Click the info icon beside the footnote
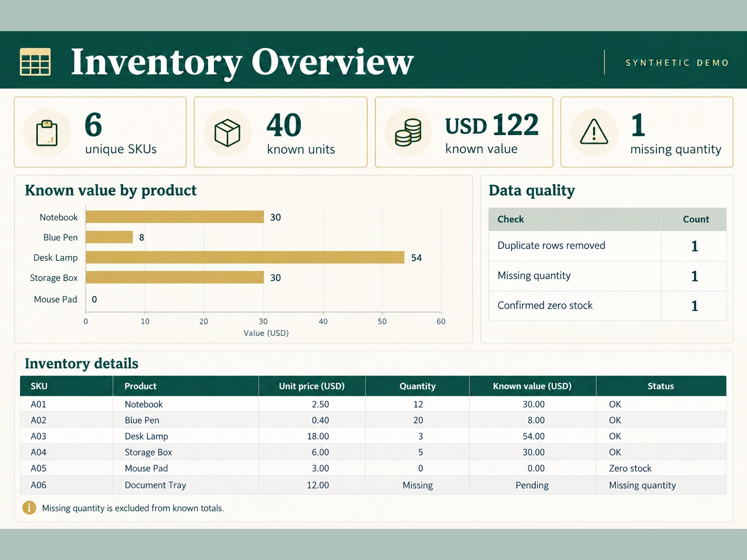Screen dimensions: 747x560 click(29, 507)
